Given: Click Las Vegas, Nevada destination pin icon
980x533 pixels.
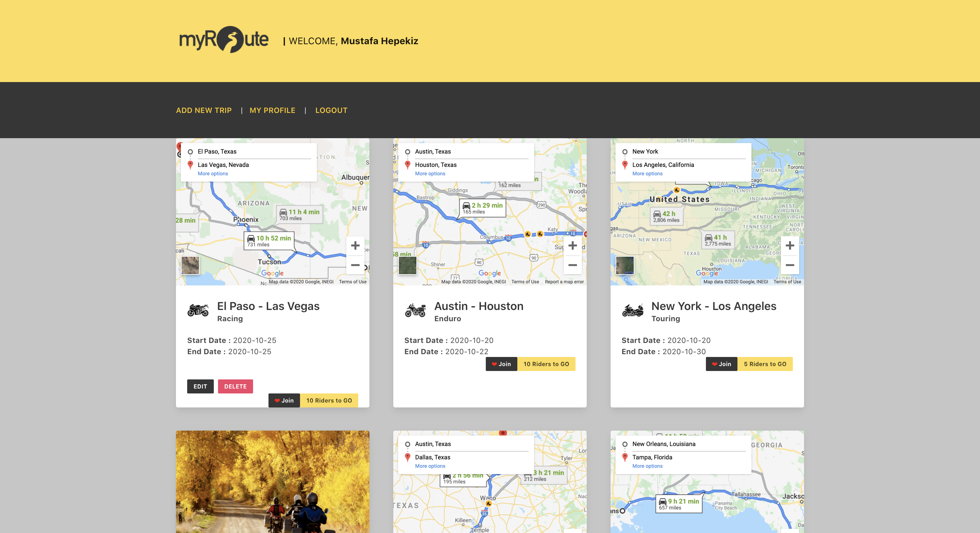Looking at the screenshot, I should [190, 165].
